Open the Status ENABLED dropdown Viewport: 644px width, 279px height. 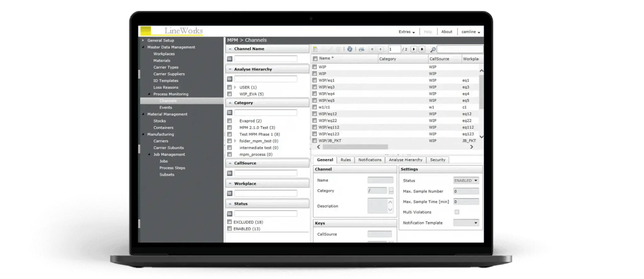[466, 181]
